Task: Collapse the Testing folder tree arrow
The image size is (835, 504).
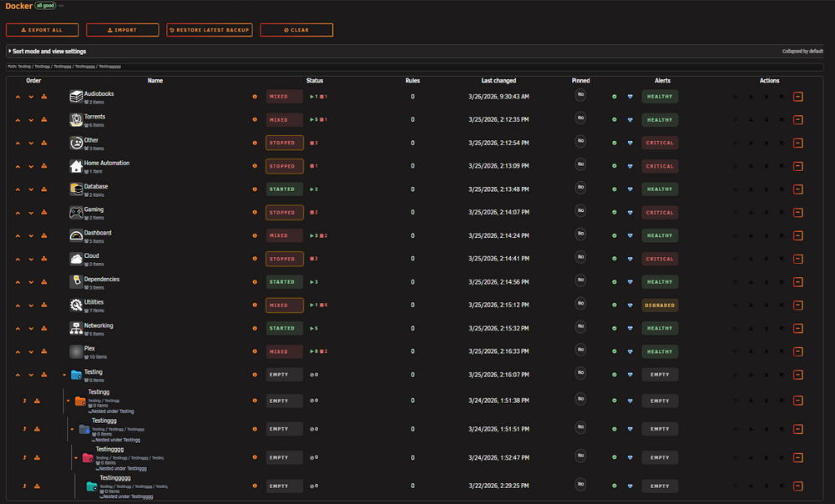Action: click(x=64, y=375)
